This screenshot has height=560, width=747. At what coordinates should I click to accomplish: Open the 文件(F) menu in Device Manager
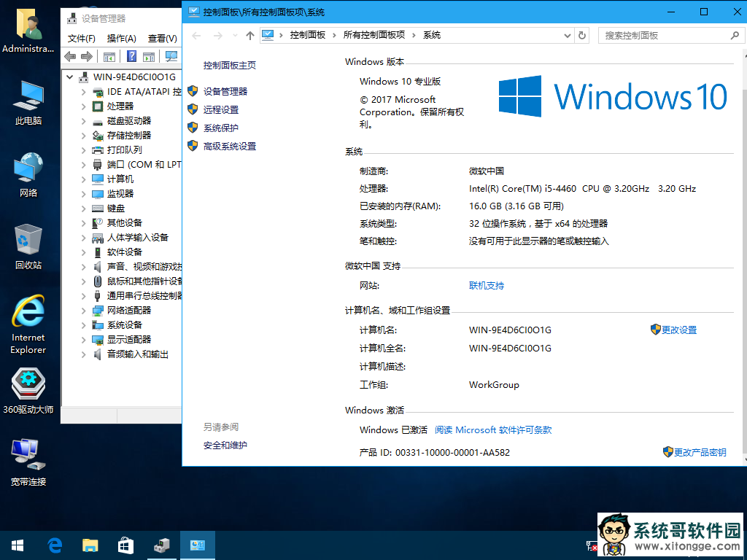(x=82, y=39)
